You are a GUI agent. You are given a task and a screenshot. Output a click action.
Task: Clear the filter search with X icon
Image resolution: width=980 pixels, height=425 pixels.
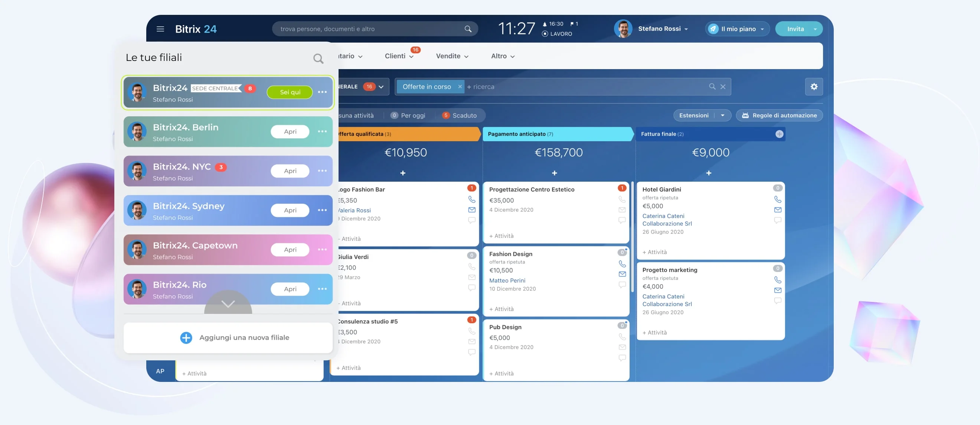pos(723,87)
